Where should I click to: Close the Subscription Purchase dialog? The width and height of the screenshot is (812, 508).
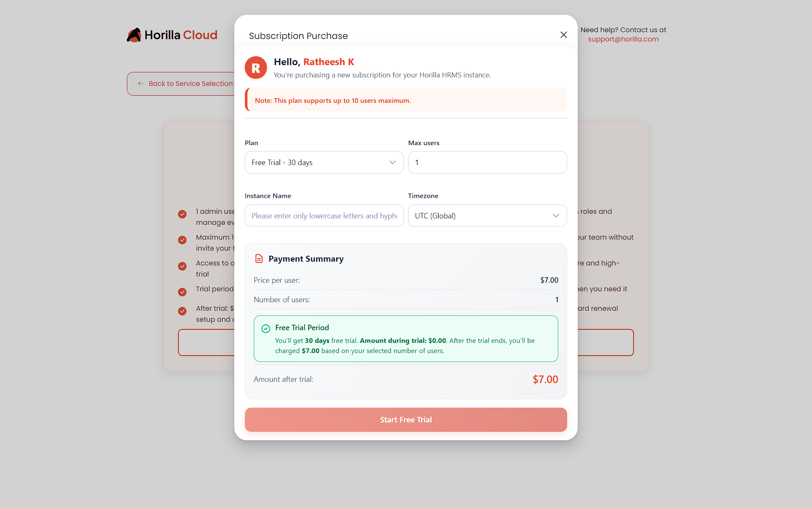click(563, 35)
